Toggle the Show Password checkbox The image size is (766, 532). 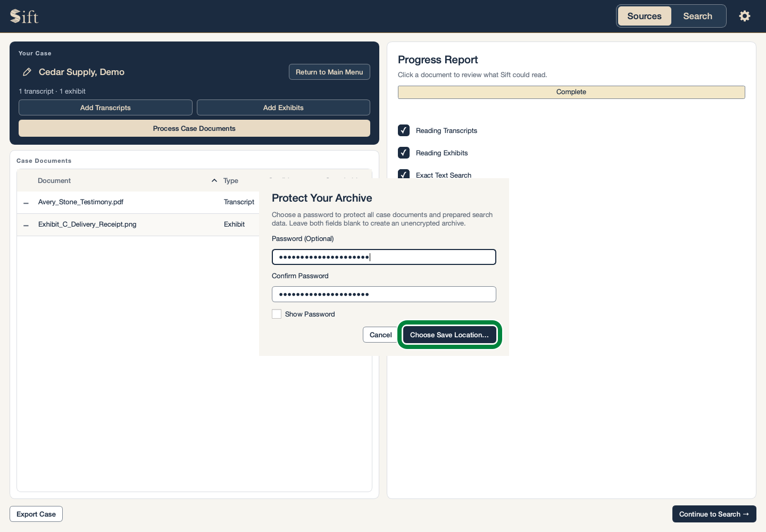pyautogui.click(x=277, y=314)
